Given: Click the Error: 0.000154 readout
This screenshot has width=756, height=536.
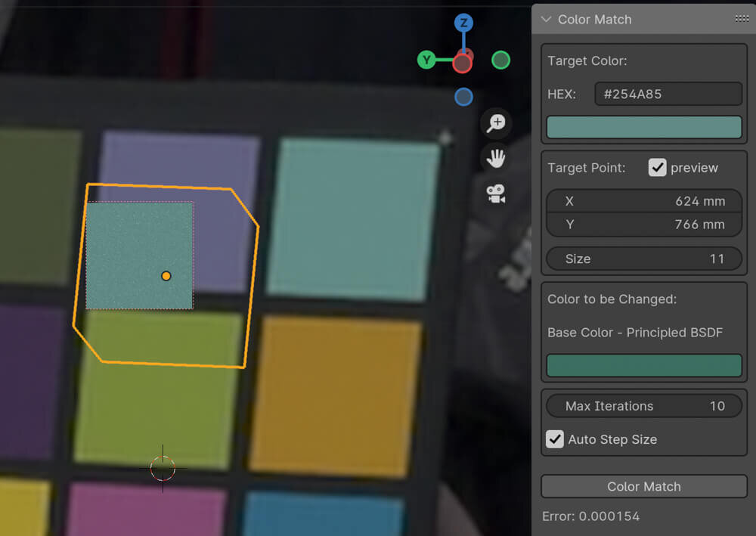Looking at the screenshot, I should pyautogui.click(x=590, y=516).
